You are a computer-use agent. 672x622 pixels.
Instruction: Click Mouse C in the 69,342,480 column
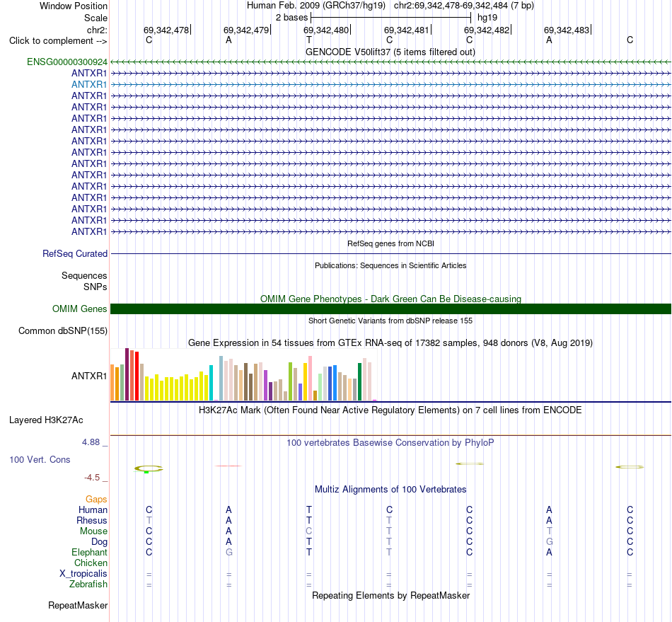[x=309, y=531]
